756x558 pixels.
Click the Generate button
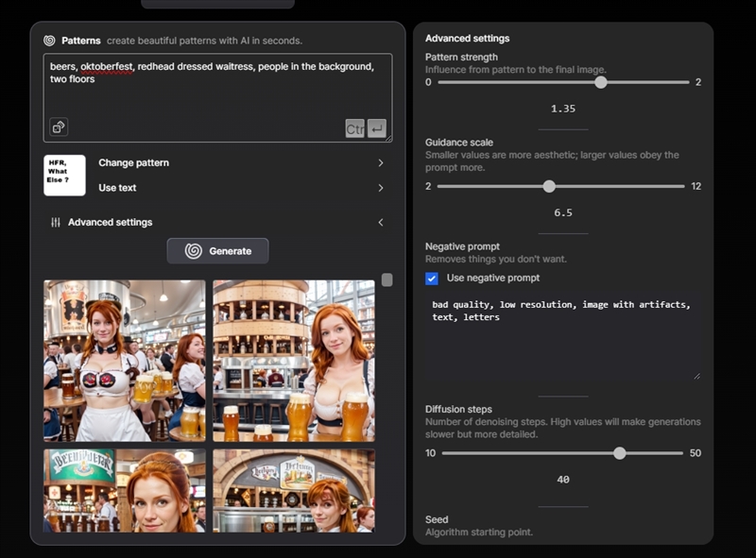[218, 251]
